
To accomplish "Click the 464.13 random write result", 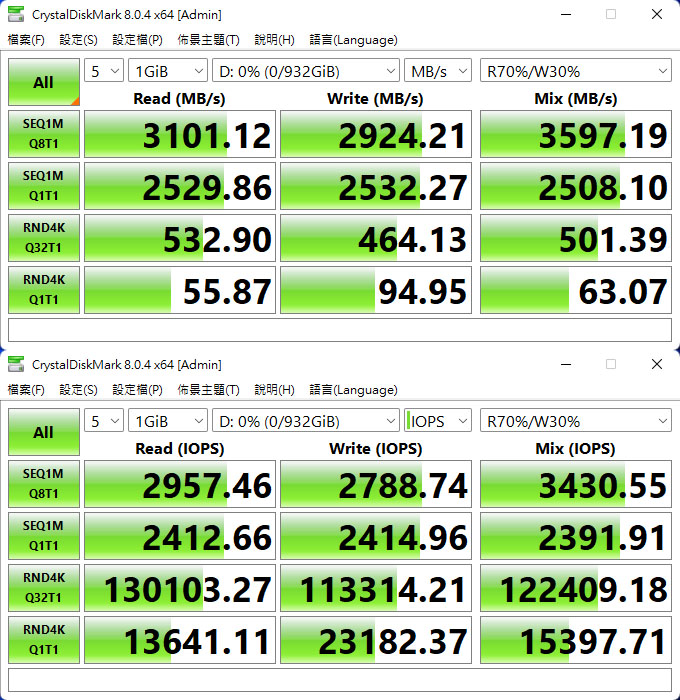I will 376,238.
